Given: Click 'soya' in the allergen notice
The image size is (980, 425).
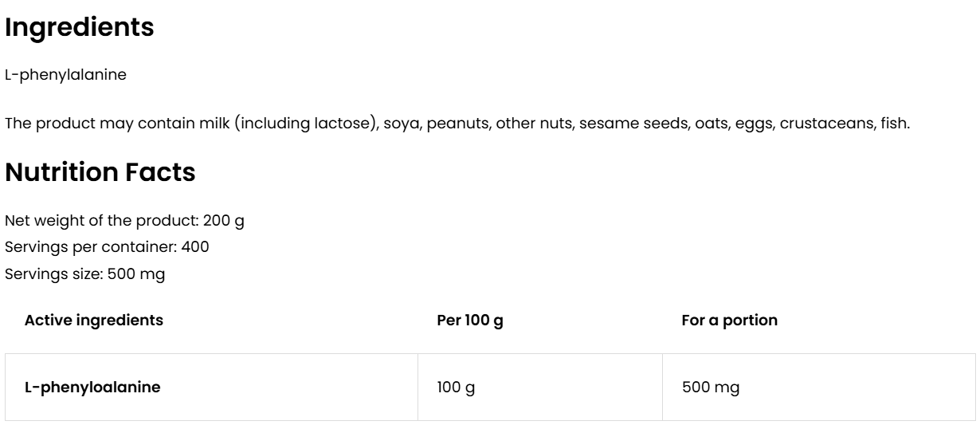Looking at the screenshot, I should coord(402,125).
